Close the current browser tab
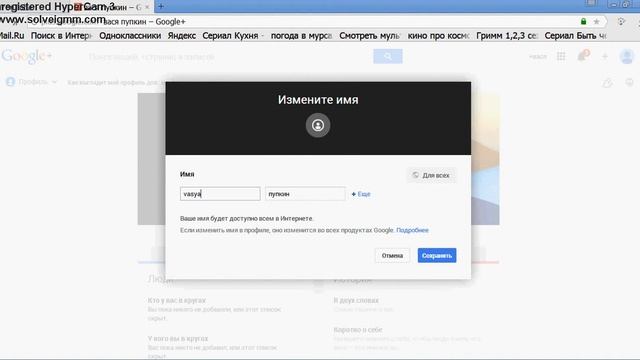Screen dimensions: 640x360 pos(147,7)
